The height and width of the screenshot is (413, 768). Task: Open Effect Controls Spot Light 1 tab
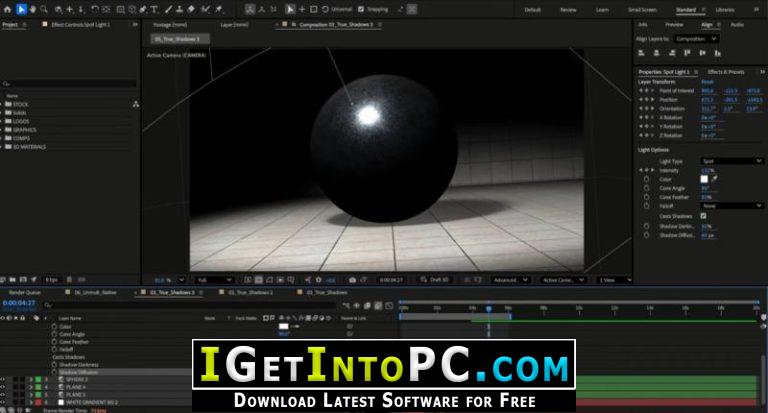(x=81, y=24)
